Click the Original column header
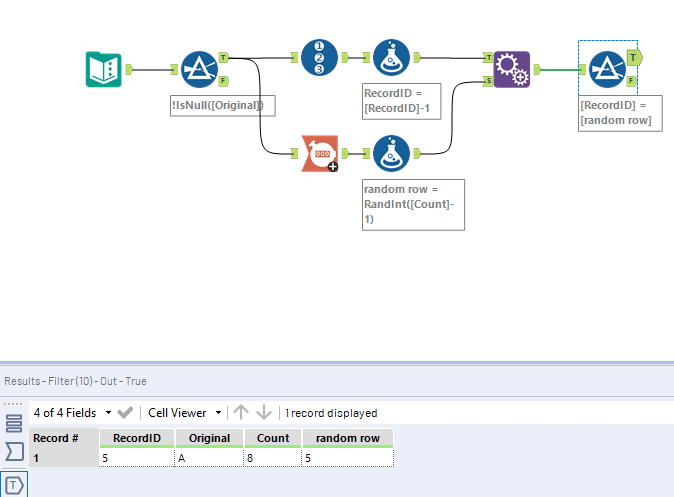674x497 pixels. (209, 438)
